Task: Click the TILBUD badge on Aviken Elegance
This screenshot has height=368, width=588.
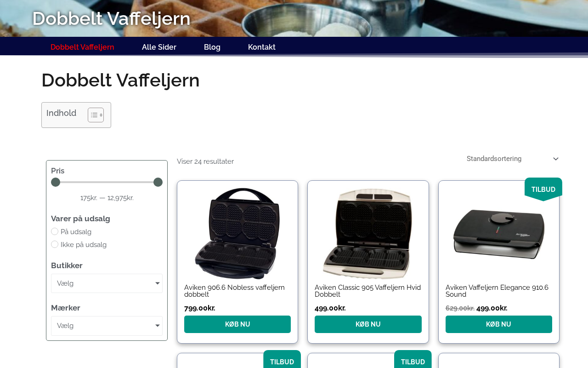Action: [543, 189]
